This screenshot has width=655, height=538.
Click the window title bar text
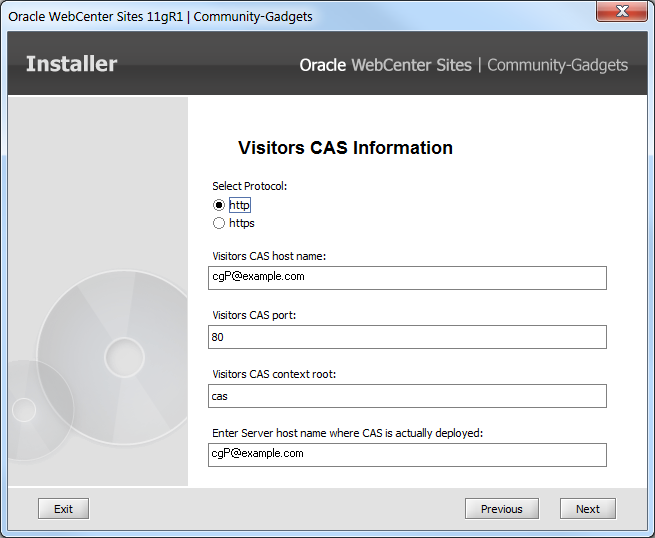[160, 17]
